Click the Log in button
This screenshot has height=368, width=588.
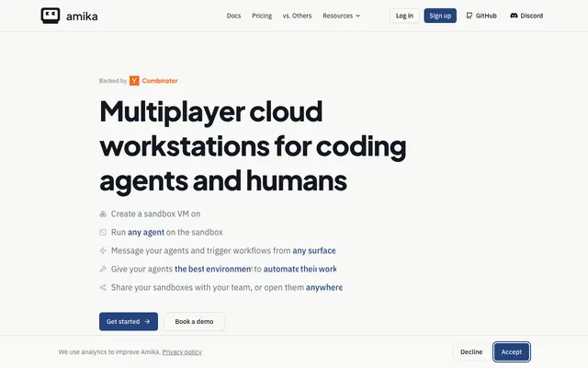[404, 16]
